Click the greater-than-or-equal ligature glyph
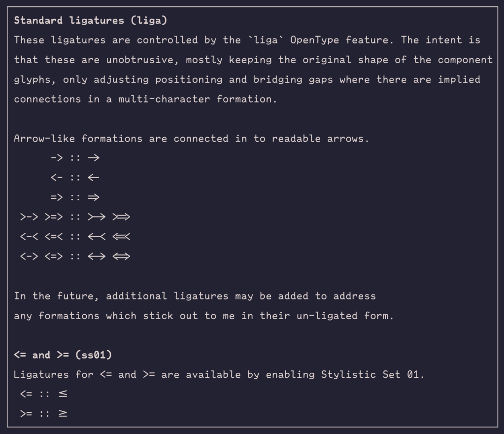Viewport: 504px width, 434px height. (x=63, y=414)
